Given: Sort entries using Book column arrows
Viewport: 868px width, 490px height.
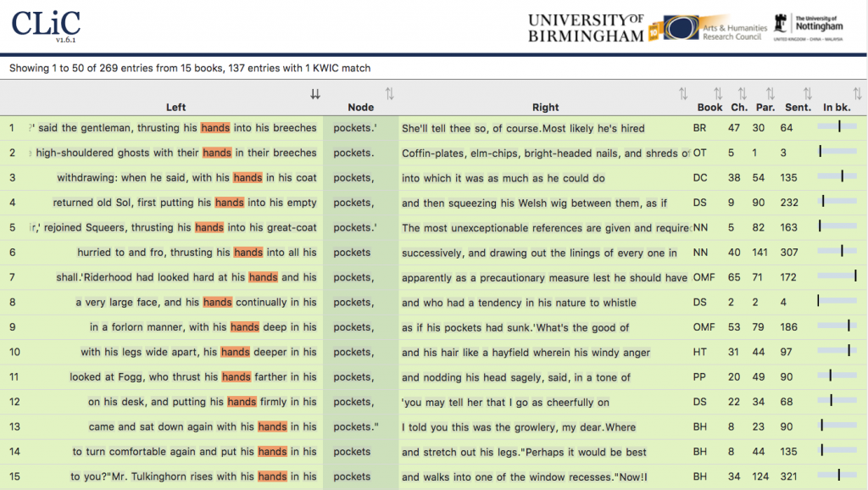Looking at the screenshot, I should click(718, 94).
